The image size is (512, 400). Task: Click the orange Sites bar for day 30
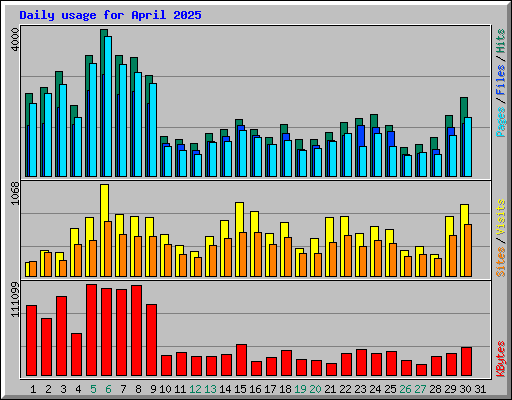pyautogui.click(x=468, y=251)
